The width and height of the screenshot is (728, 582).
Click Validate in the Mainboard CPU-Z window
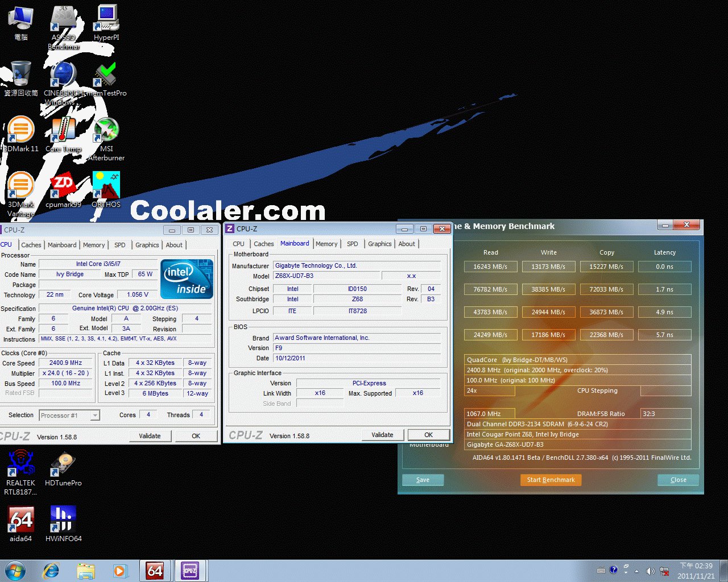[x=382, y=435]
